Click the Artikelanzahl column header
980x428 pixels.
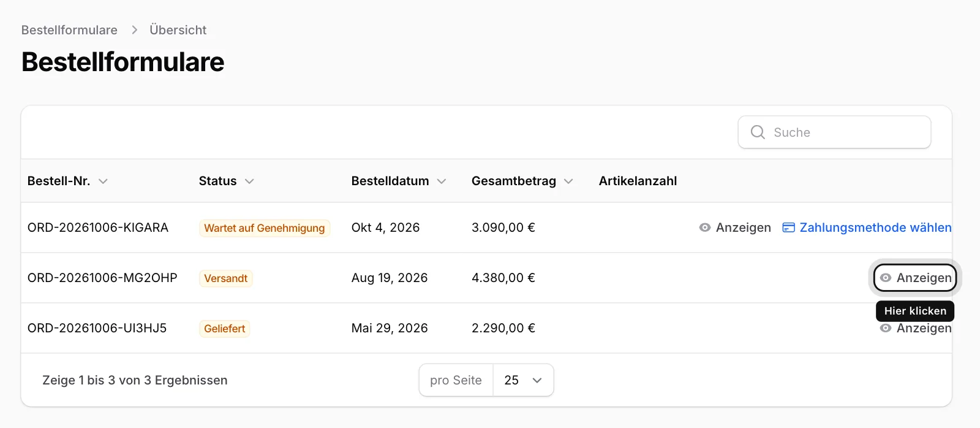pos(638,181)
